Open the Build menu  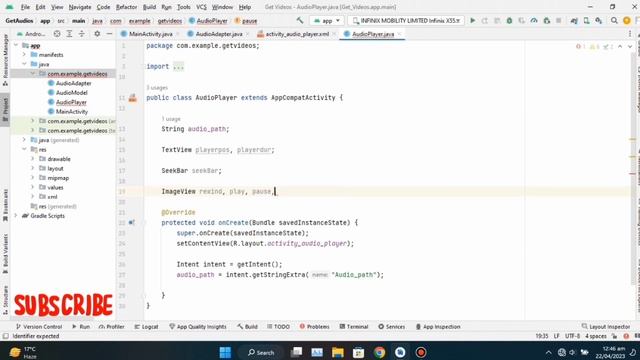(x=149, y=7)
